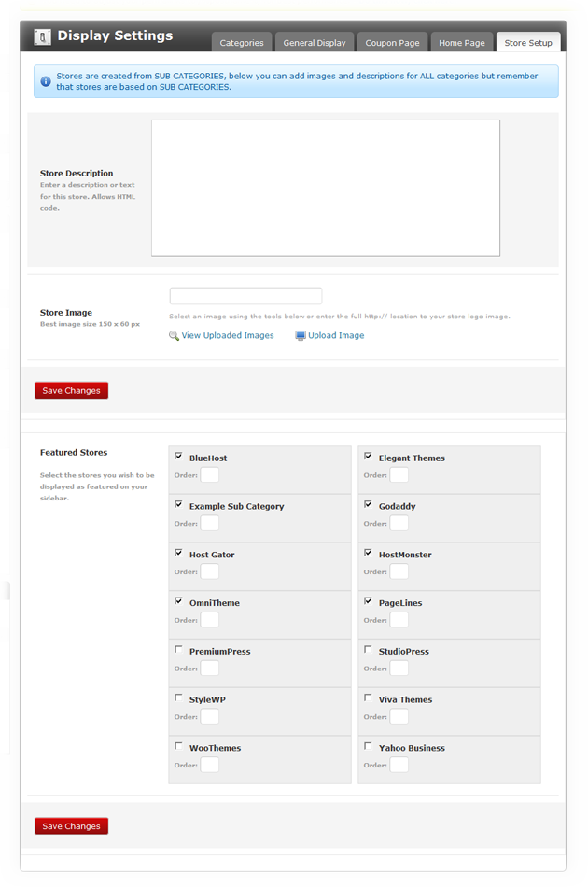Focus the Host Gator Order field

point(210,571)
